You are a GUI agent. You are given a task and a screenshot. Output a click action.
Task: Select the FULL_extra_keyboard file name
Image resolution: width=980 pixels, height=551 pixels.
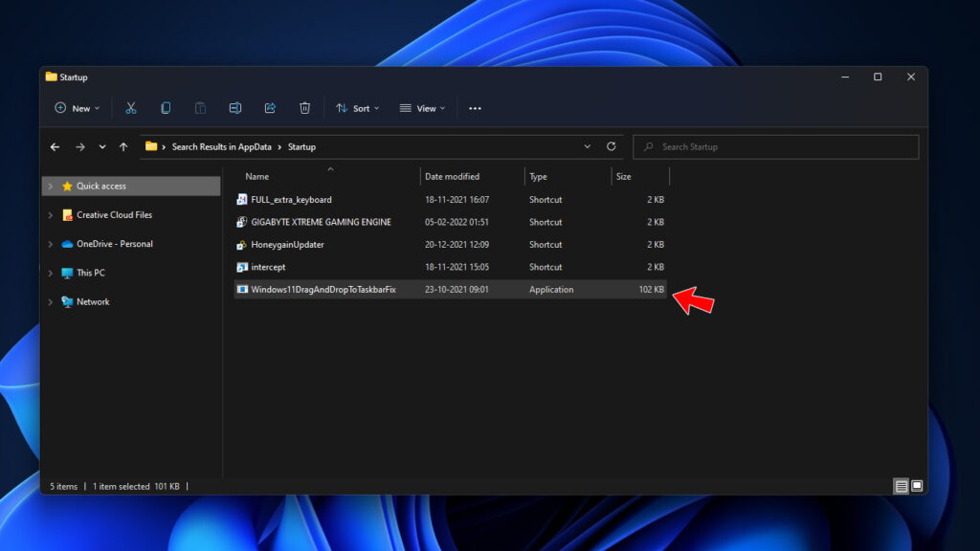pos(291,200)
